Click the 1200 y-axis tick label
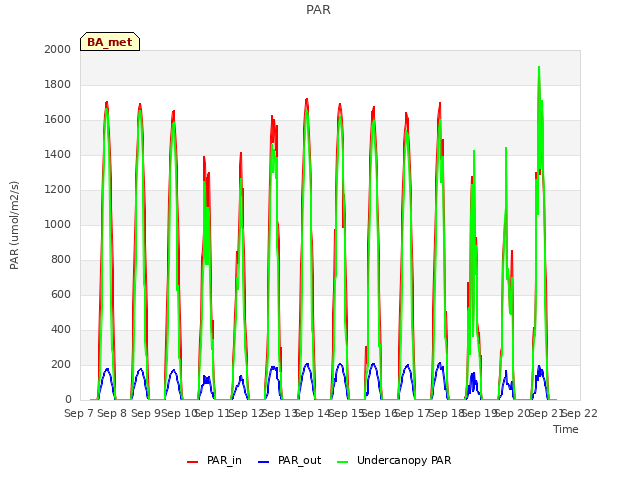This screenshot has height=480, width=640. [58, 189]
